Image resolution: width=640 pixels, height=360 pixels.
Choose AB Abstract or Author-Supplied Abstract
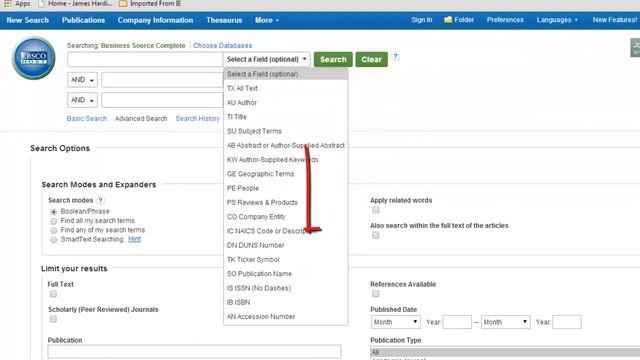[x=286, y=145]
